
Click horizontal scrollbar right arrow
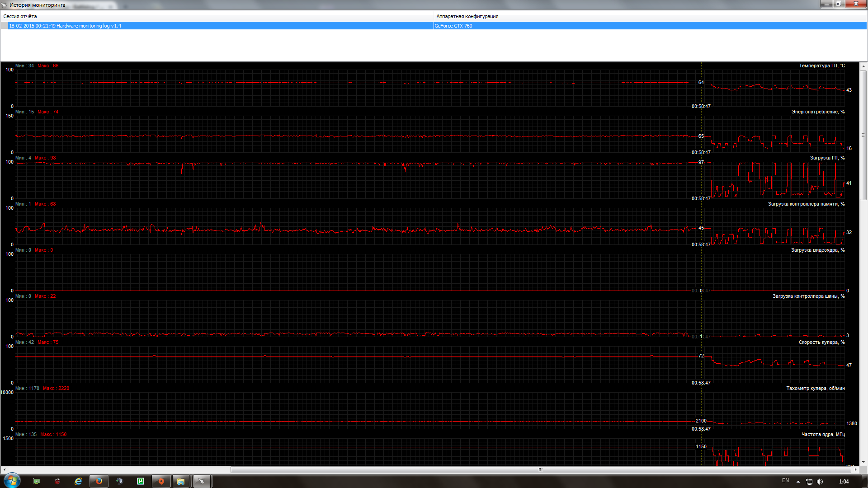[856, 469]
